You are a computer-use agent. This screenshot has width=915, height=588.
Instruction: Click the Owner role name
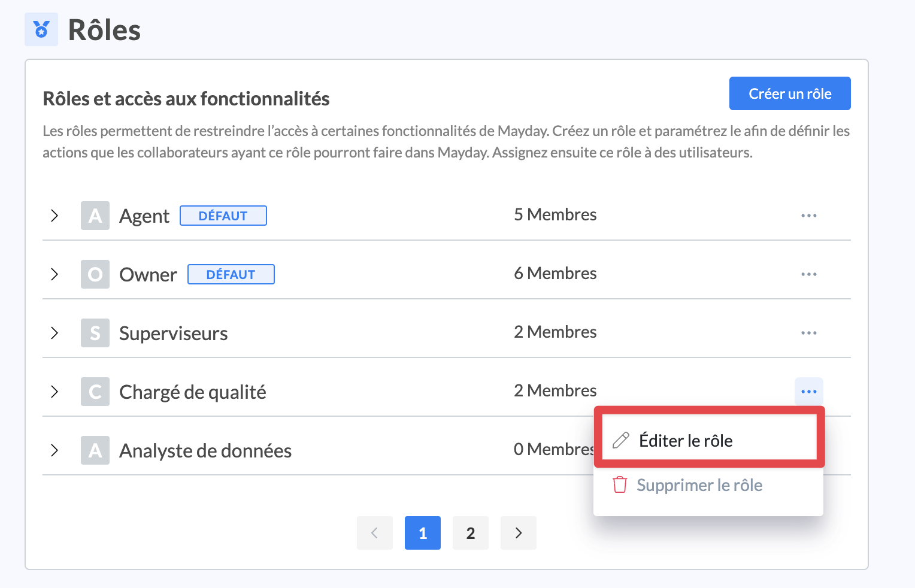point(148,275)
